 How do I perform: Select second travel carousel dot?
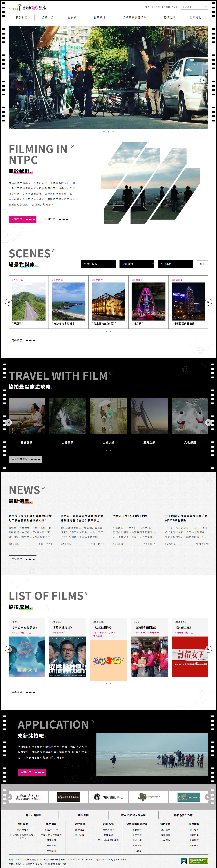click(x=111, y=450)
